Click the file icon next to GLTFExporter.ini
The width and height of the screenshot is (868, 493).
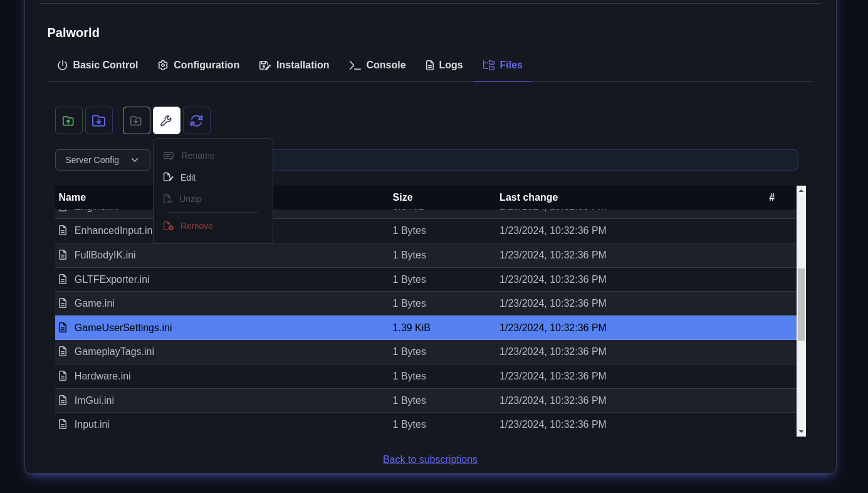(63, 279)
